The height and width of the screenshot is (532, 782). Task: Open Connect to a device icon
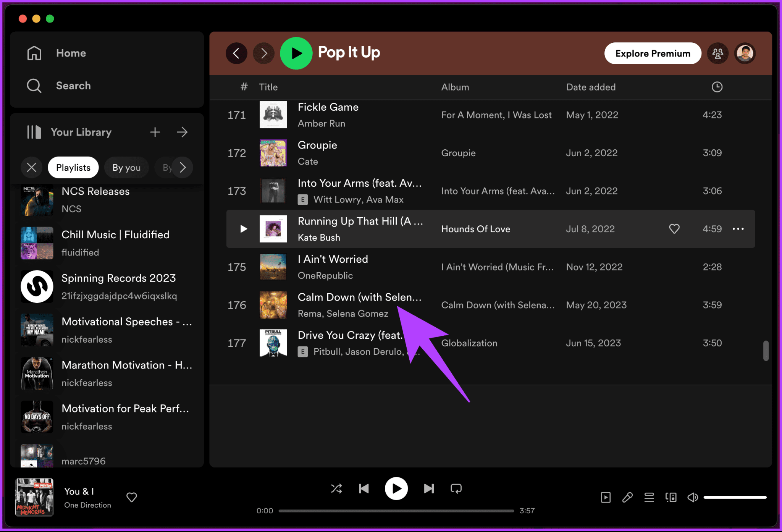coord(671,497)
